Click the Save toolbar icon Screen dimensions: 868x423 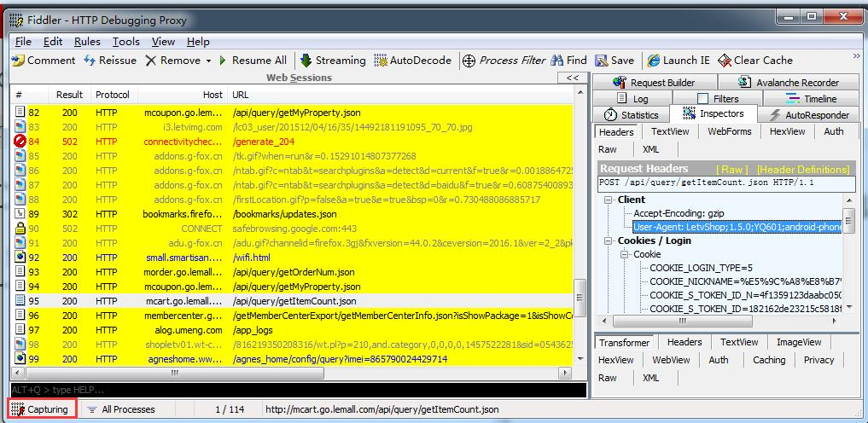[x=601, y=61]
